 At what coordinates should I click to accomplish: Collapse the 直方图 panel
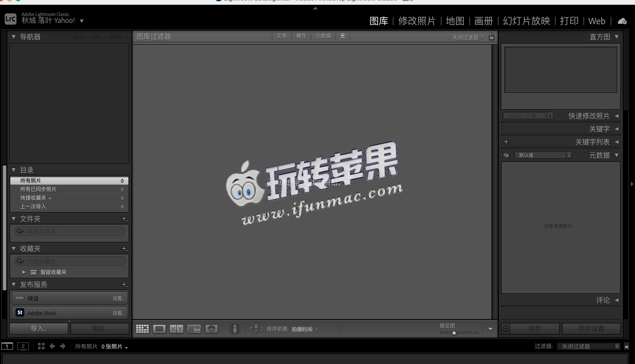tap(616, 37)
